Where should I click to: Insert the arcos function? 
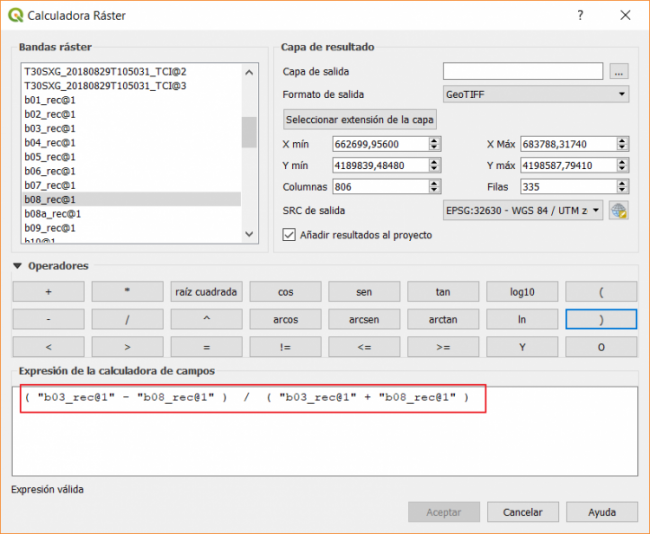click(x=285, y=319)
